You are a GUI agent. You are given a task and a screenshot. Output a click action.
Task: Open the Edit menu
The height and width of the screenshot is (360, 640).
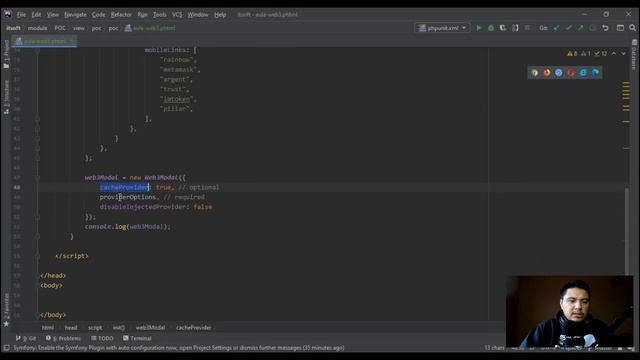(x=36, y=15)
